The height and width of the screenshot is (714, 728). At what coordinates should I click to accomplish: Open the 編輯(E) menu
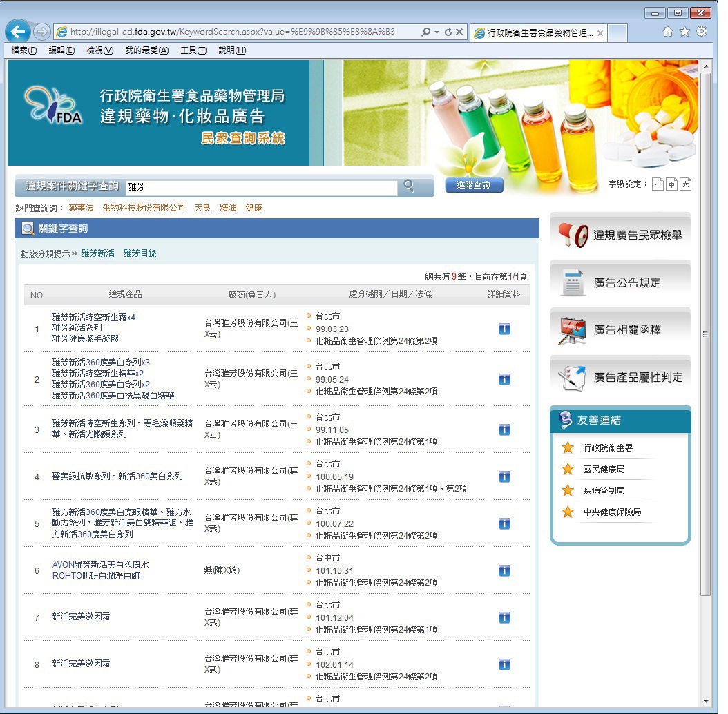(61, 50)
